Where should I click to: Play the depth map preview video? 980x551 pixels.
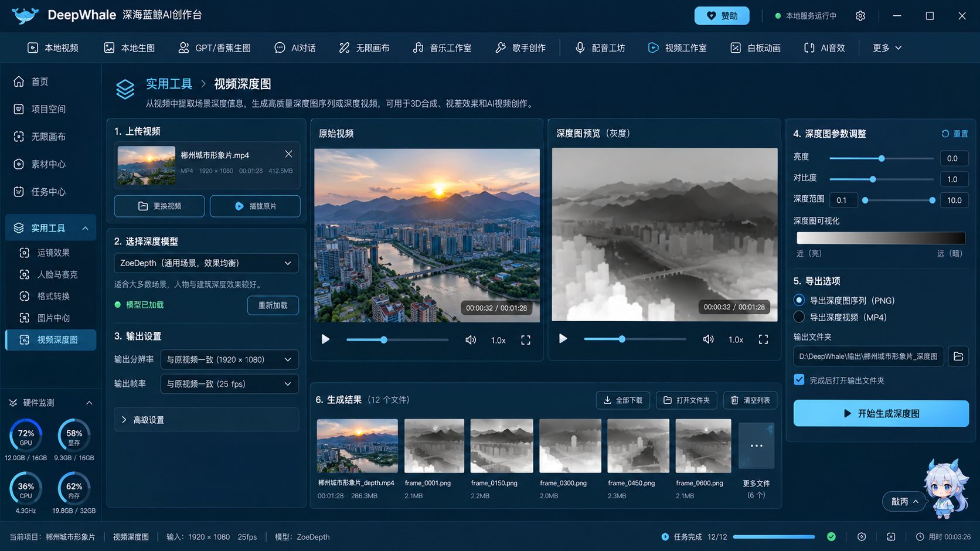pyautogui.click(x=563, y=339)
